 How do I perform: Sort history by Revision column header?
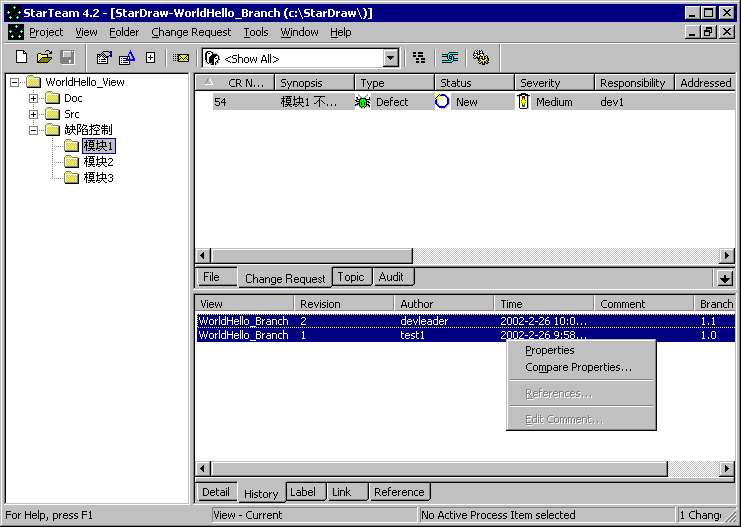(x=344, y=304)
